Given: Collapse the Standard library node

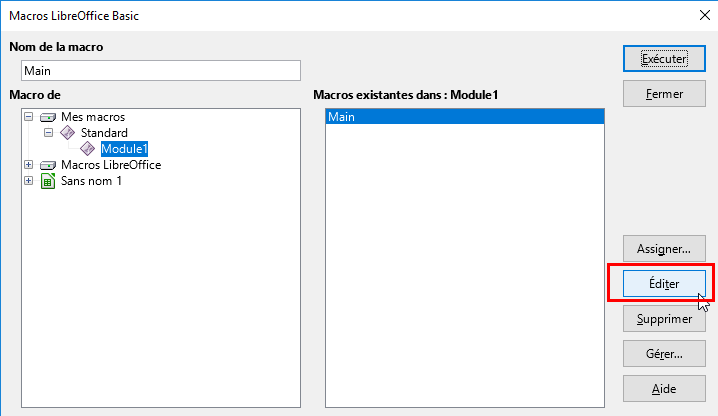Looking at the screenshot, I should 47,133.
